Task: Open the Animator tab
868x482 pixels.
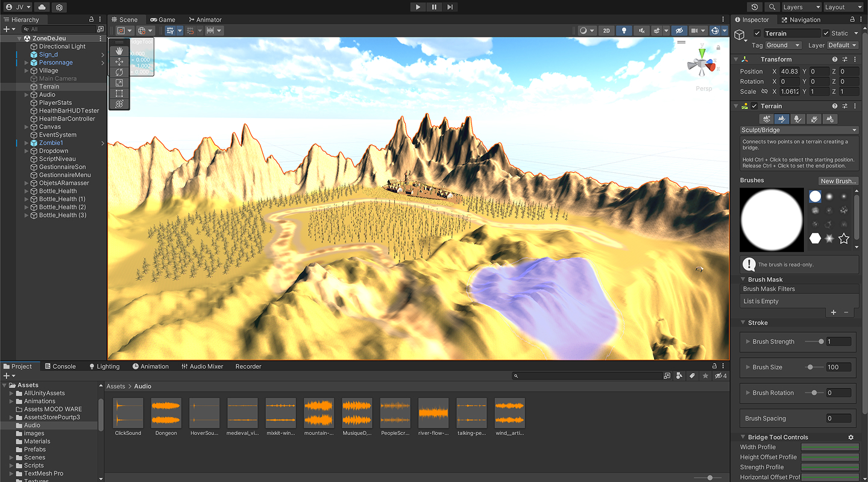Action: [x=205, y=20]
